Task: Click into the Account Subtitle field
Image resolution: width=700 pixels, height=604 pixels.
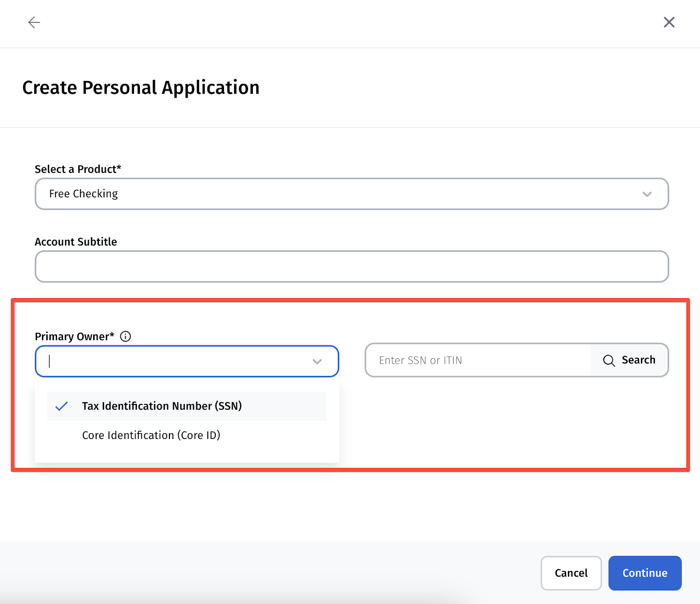Action: (351, 267)
